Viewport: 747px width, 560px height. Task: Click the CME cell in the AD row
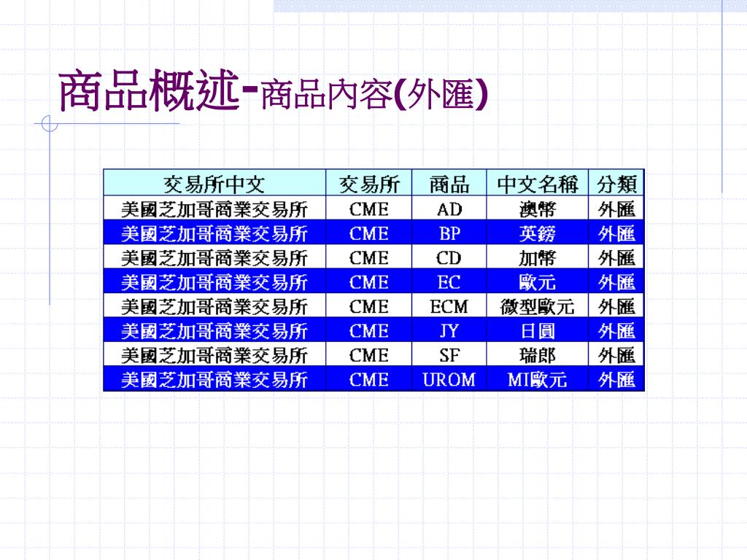pyautogui.click(x=368, y=208)
